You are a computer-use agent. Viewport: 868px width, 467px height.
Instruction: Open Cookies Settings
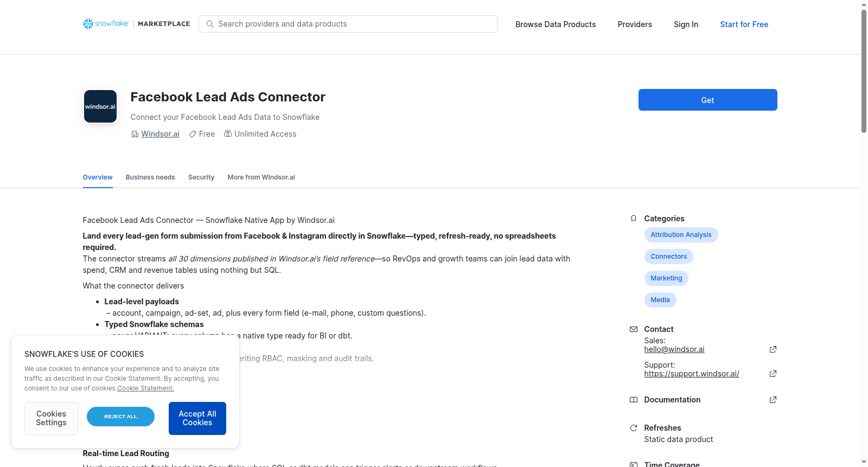pyautogui.click(x=51, y=418)
